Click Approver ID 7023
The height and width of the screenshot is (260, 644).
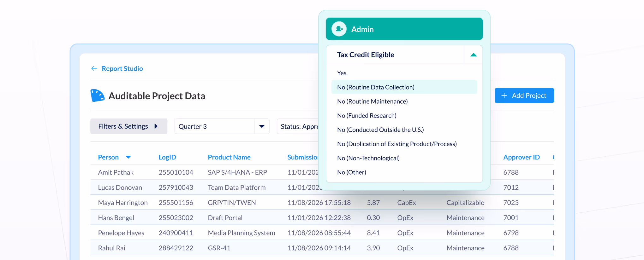(x=511, y=203)
